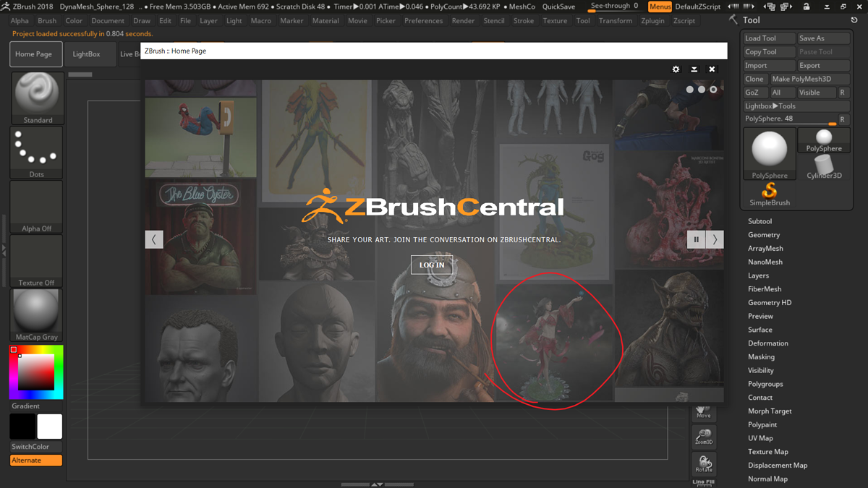
Task: Toggle the Line Fill draw mode
Action: [704, 482]
